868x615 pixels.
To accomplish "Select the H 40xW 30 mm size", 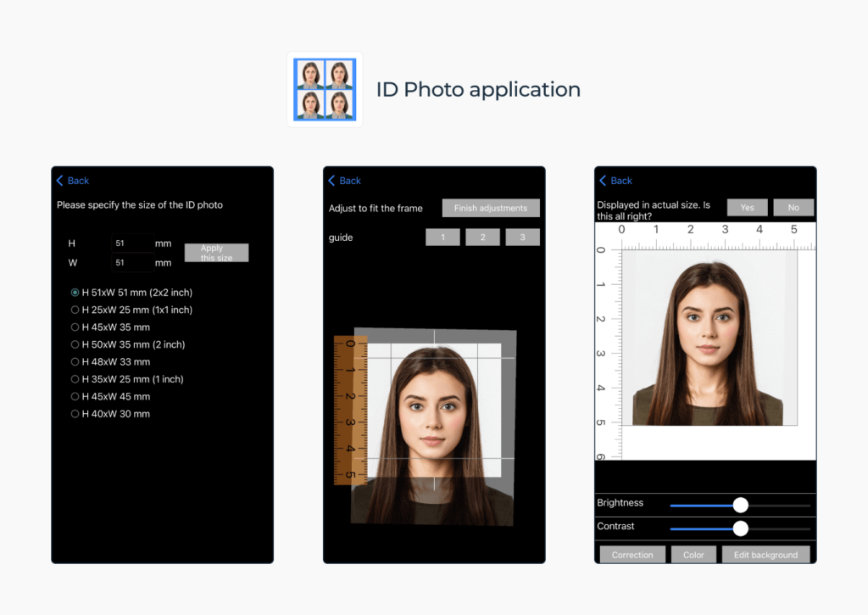I will [x=75, y=413].
